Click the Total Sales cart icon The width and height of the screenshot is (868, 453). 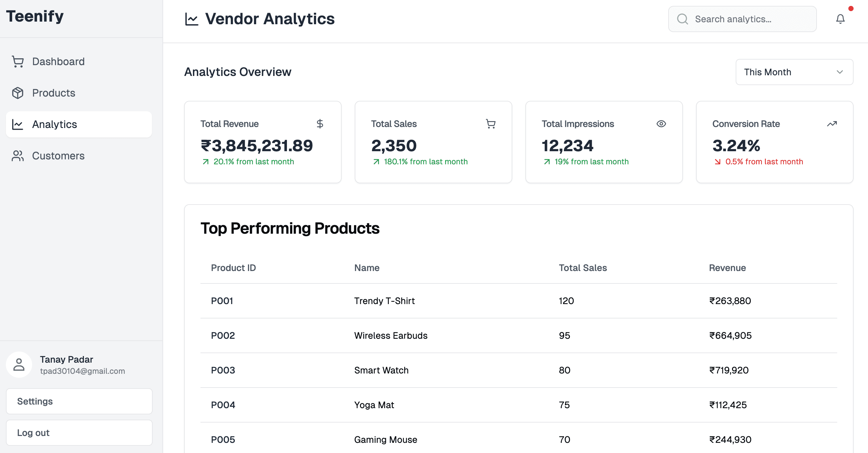(491, 123)
